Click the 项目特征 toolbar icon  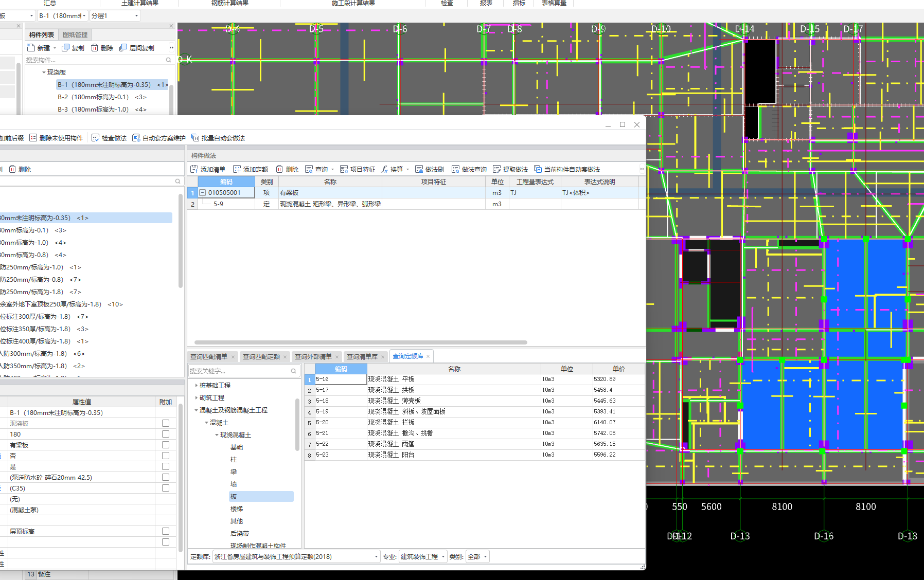point(344,169)
